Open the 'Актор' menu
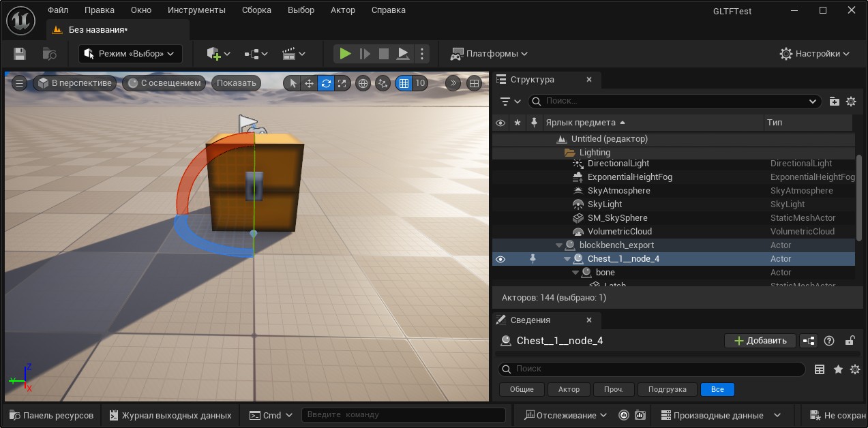Image resolution: width=868 pixels, height=428 pixels. [343, 10]
